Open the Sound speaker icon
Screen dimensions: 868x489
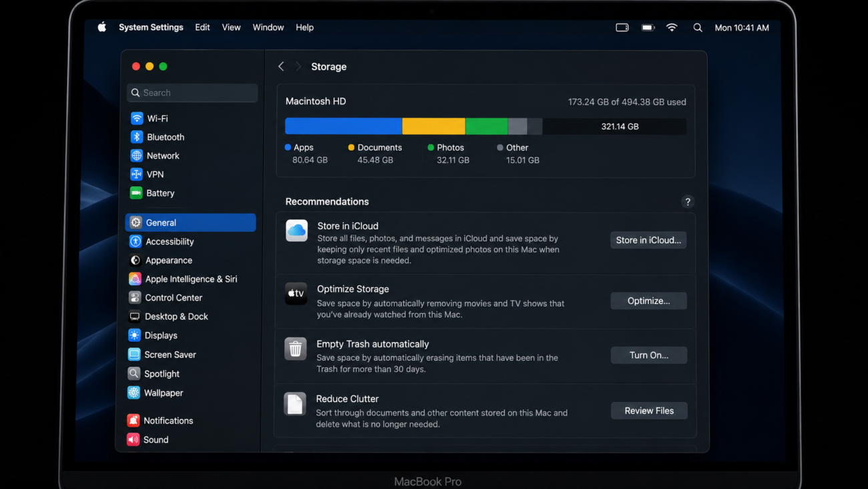coord(134,440)
